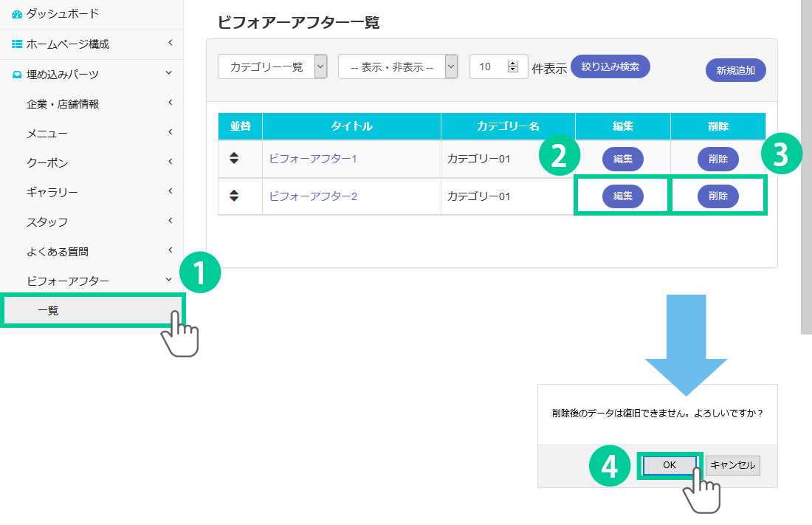812x525 pixels.
Task: Expand the 企業・店舗情報 submenu chevron
Action: 170,103
